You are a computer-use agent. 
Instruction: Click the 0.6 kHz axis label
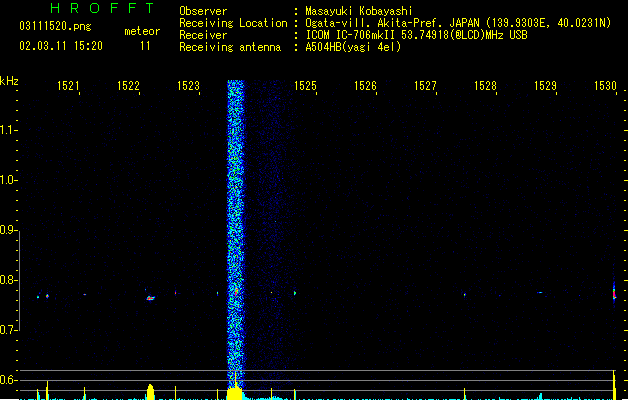click(x=7, y=380)
